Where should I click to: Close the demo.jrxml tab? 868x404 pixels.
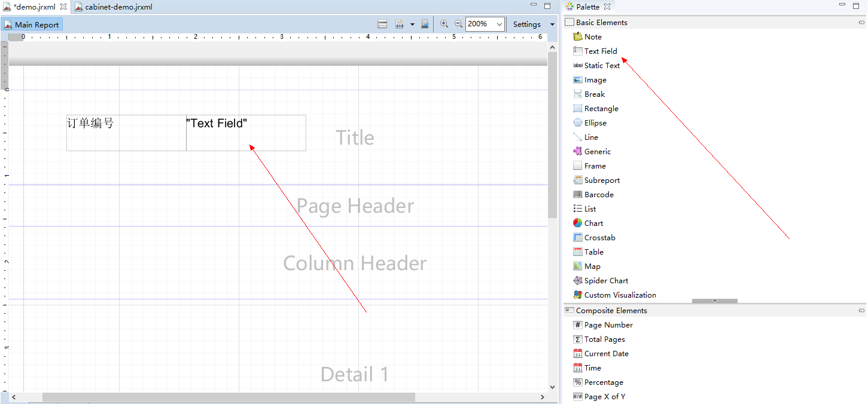point(63,7)
